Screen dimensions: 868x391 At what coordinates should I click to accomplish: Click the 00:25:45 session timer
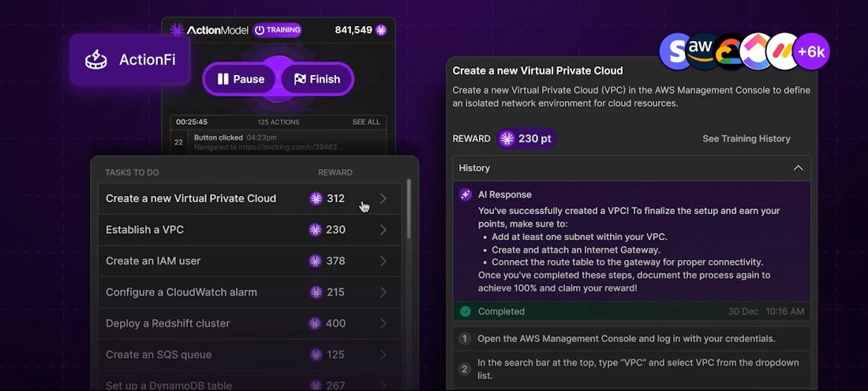point(192,122)
